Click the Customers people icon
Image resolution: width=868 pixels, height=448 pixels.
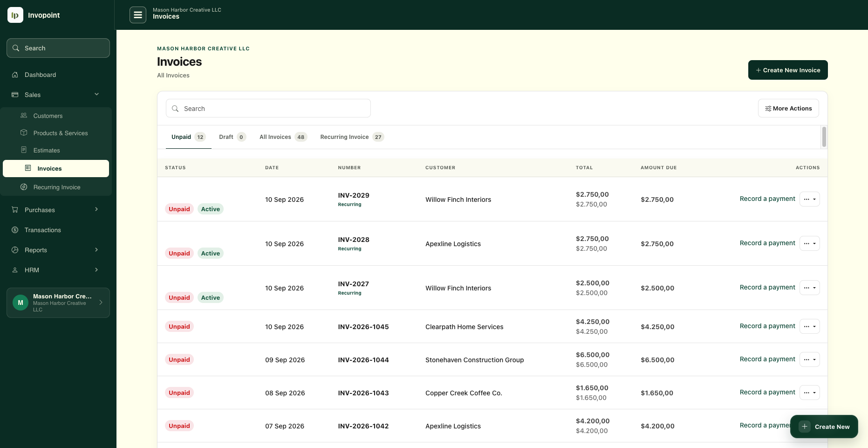(x=24, y=116)
